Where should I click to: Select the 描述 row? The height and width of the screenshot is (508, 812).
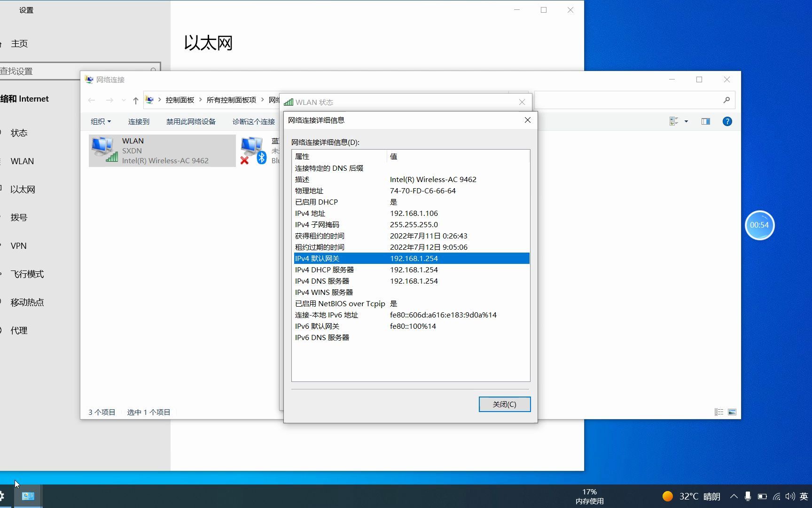(412, 179)
